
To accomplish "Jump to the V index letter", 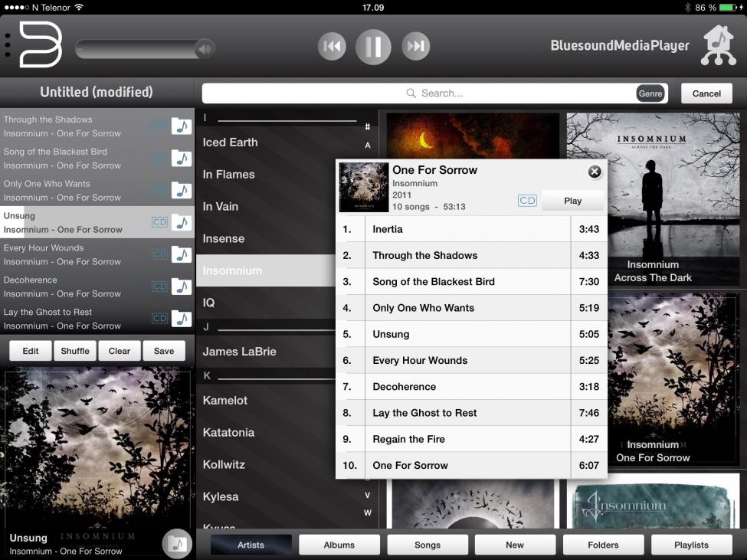I will coord(367,495).
